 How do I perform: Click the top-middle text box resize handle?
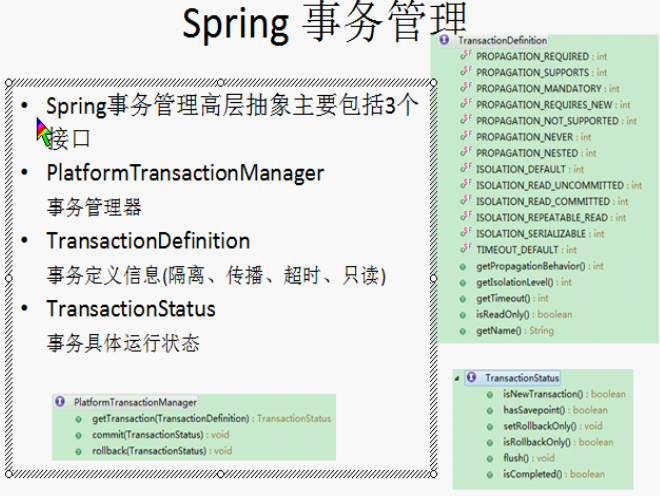pos(221,83)
